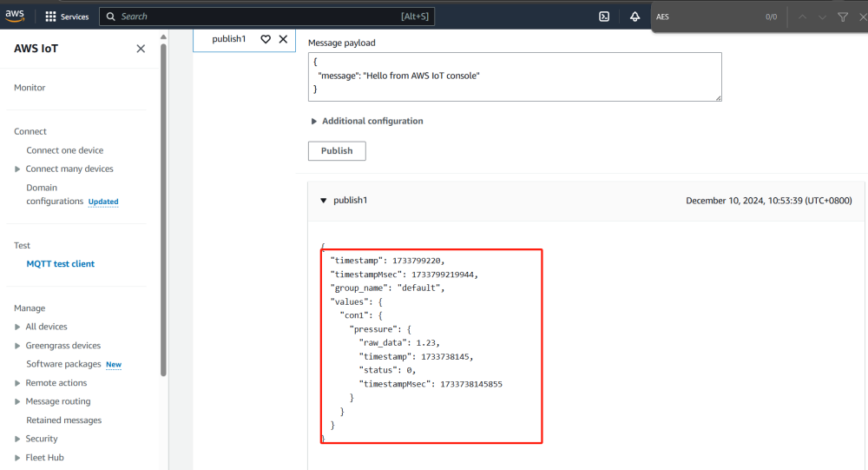
Task: Open the find bar filter options
Action: [x=843, y=17]
